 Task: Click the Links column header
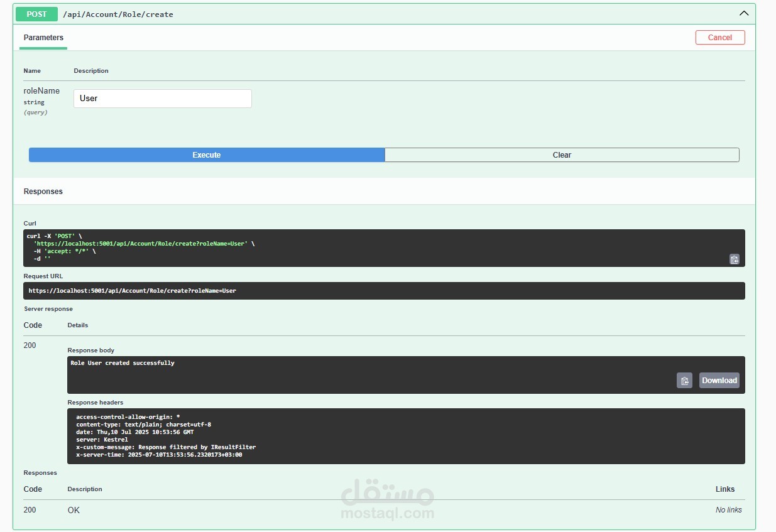[x=725, y=489]
